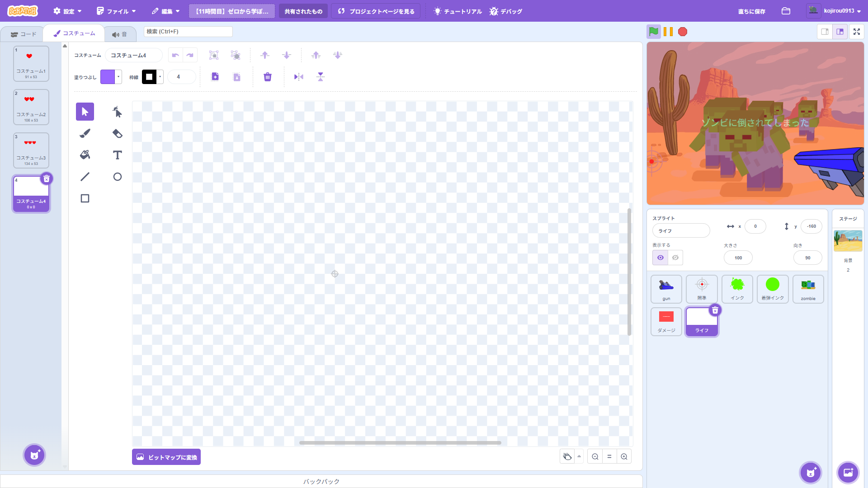The image size is (868, 488).
Task: Select the Eraser tool
Action: (117, 133)
